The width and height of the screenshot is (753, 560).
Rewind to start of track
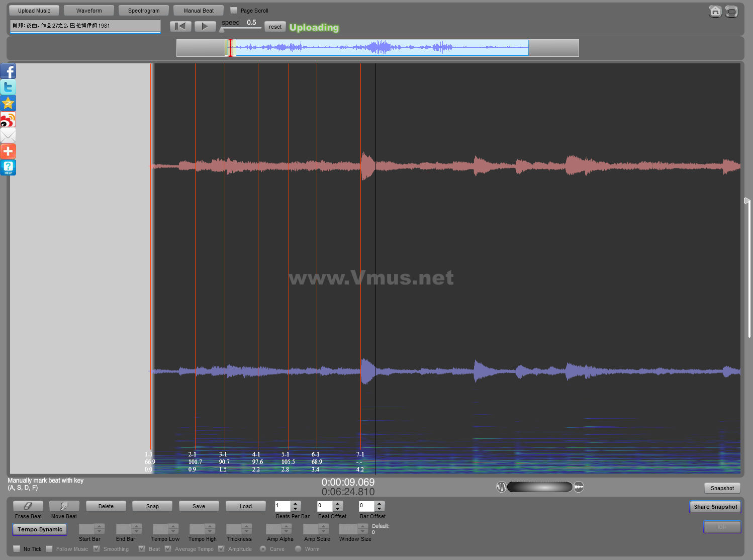pos(180,27)
